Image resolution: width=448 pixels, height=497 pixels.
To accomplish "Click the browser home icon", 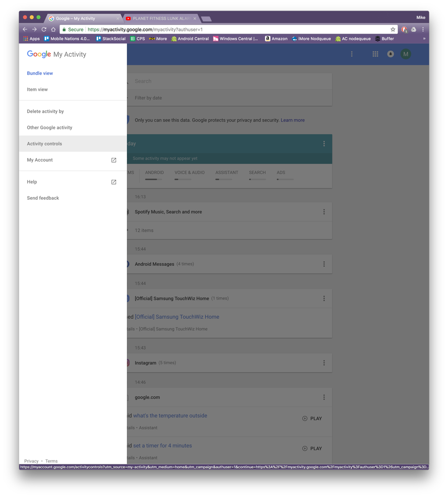I will click(53, 29).
